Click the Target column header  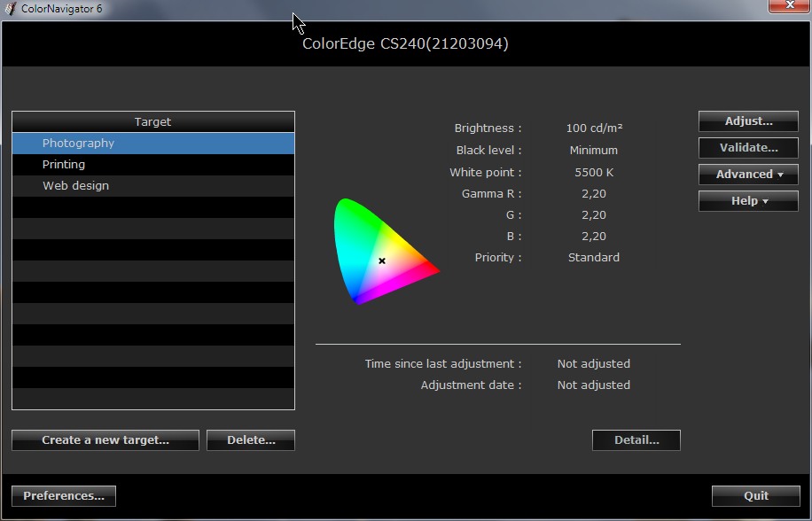tap(153, 121)
